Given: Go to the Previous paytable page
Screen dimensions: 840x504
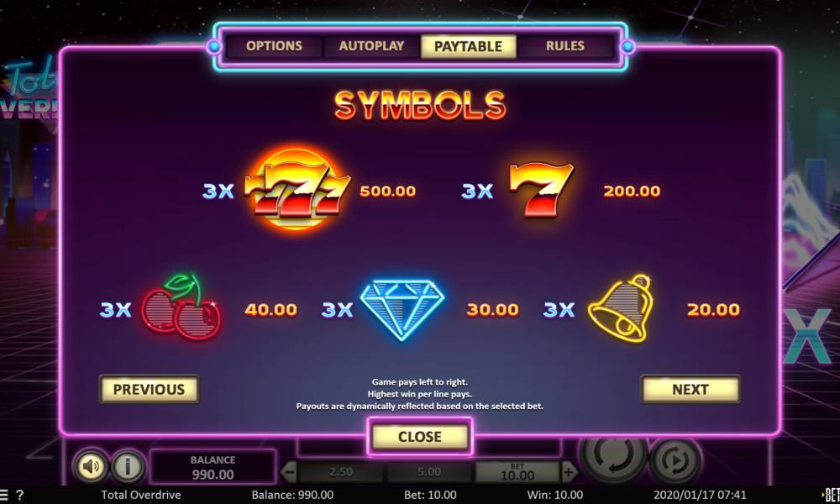Looking at the screenshot, I should [x=149, y=390].
